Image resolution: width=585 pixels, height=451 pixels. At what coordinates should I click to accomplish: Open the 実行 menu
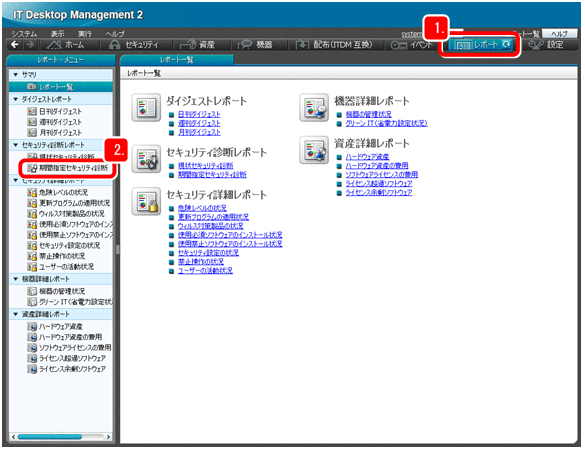tap(85, 34)
